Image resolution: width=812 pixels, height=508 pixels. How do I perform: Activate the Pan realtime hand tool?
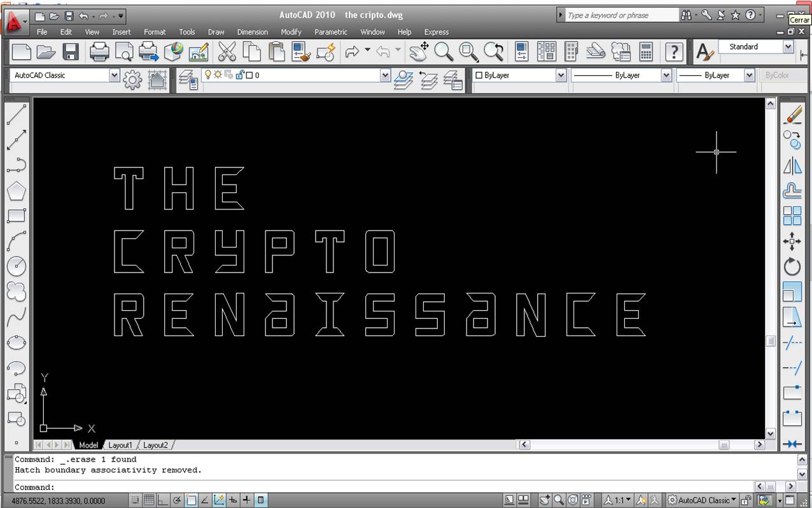coord(419,52)
